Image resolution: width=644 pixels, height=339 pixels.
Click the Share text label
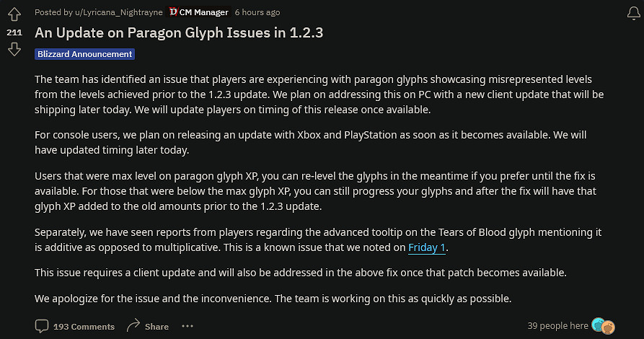coord(156,327)
